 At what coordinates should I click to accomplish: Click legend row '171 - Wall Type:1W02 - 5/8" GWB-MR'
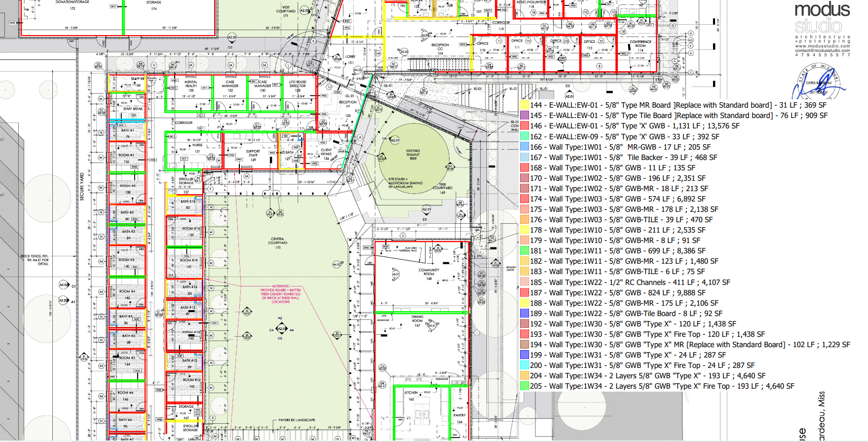coord(614,189)
